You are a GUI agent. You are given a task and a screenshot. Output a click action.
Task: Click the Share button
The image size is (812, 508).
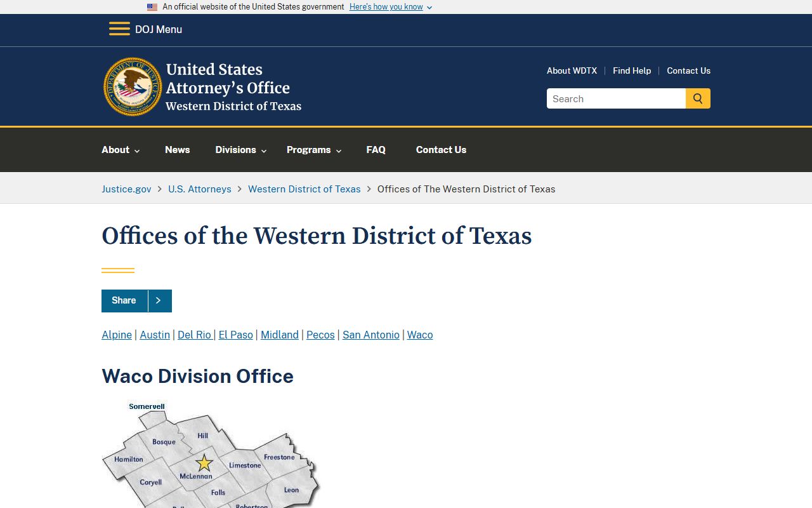click(x=136, y=300)
